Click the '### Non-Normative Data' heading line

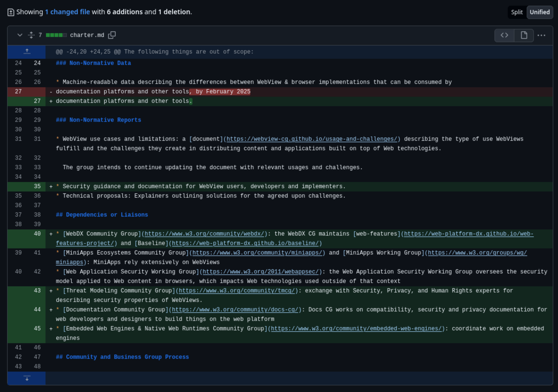[x=93, y=63]
